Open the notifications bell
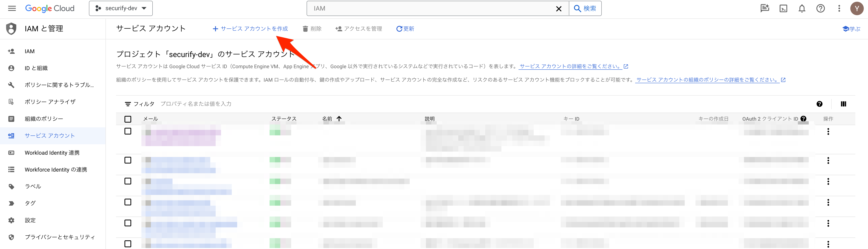This screenshot has width=868, height=249. pos(802,8)
